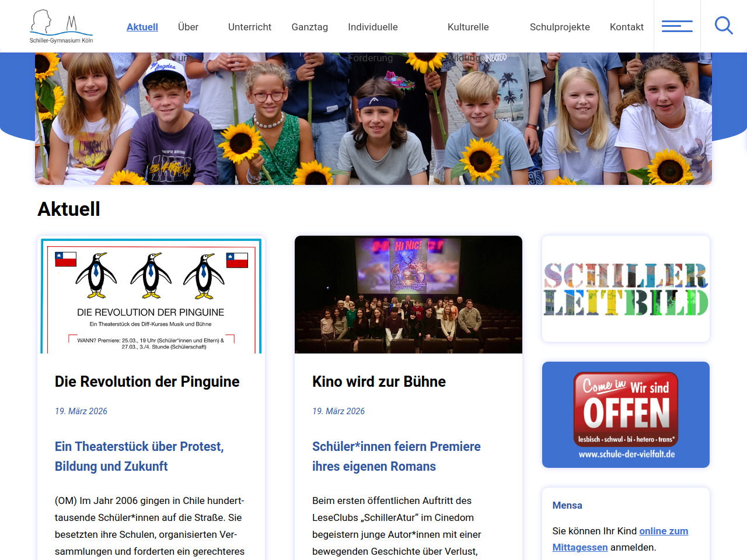Follow the online zum Mittagessen link
The width and height of the screenshot is (747, 560).
(620, 539)
